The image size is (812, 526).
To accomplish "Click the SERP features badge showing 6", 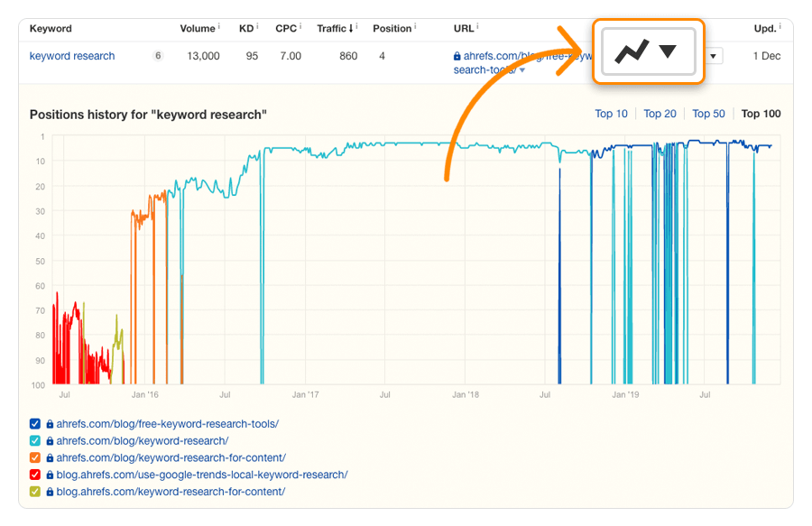I will [x=157, y=55].
